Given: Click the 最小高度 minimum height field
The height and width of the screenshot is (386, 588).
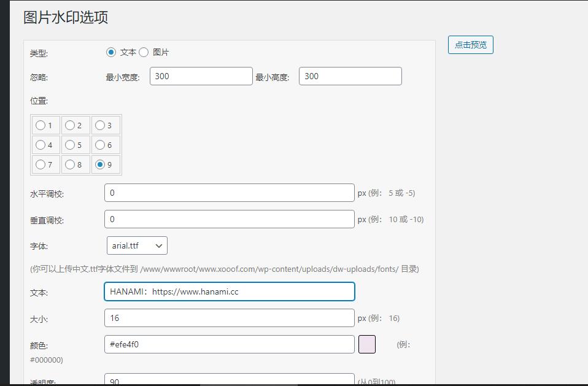Looking at the screenshot, I should click(x=350, y=75).
